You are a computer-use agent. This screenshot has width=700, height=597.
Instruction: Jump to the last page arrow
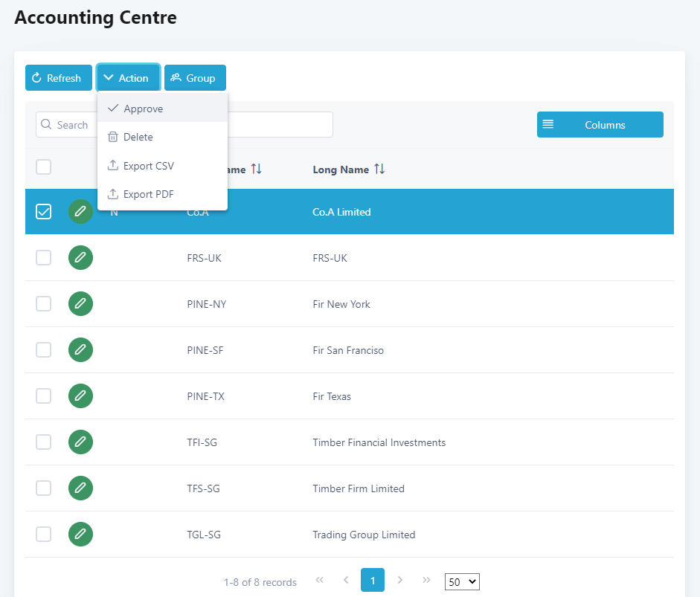pyautogui.click(x=426, y=580)
